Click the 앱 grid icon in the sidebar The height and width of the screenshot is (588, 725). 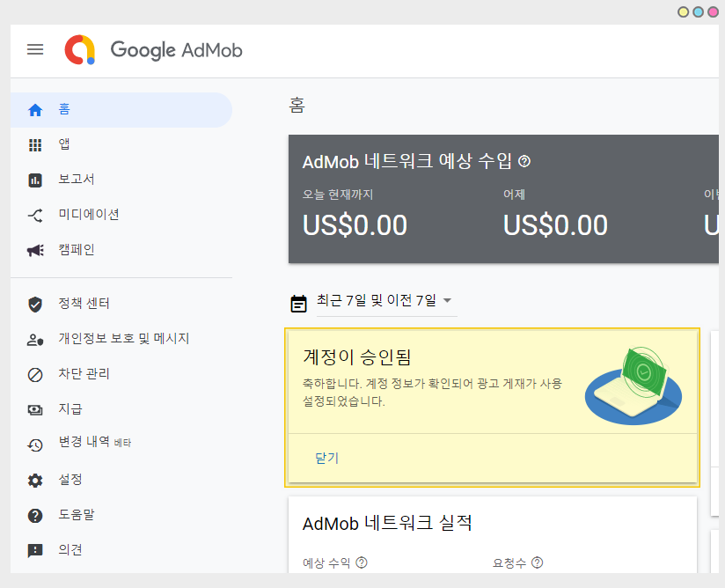pyautogui.click(x=35, y=144)
